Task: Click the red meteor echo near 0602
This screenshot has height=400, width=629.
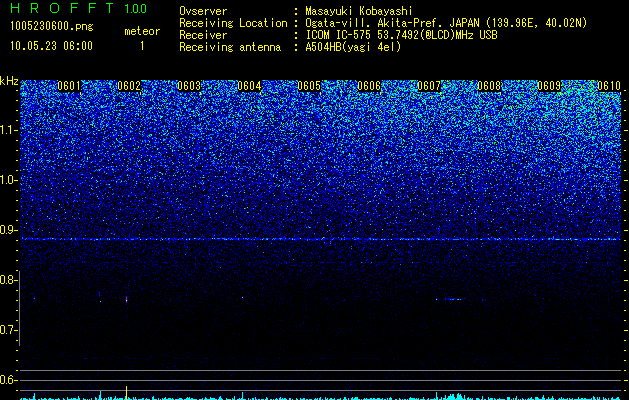Action: click(x=126, y=299)
